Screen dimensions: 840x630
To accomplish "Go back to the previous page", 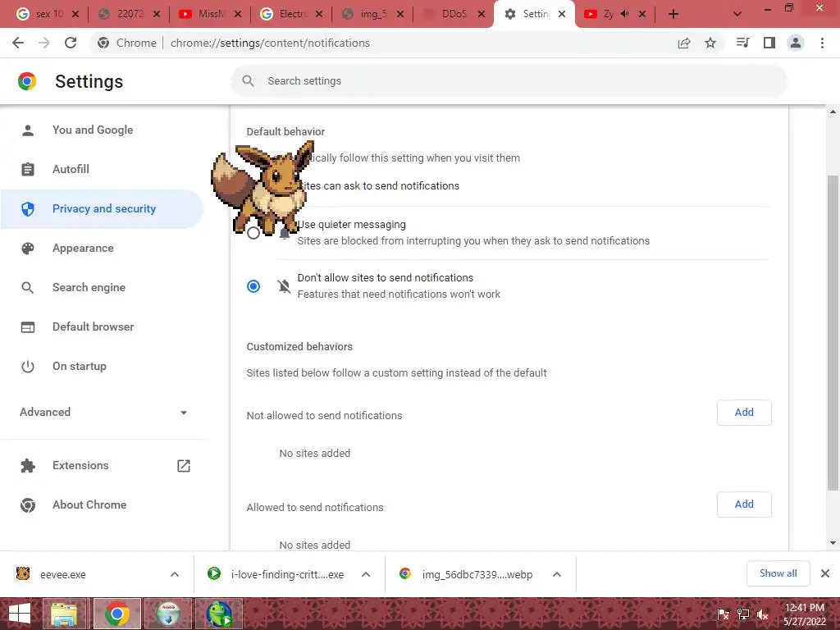I will pyautogui.click(x=18, y=43).
